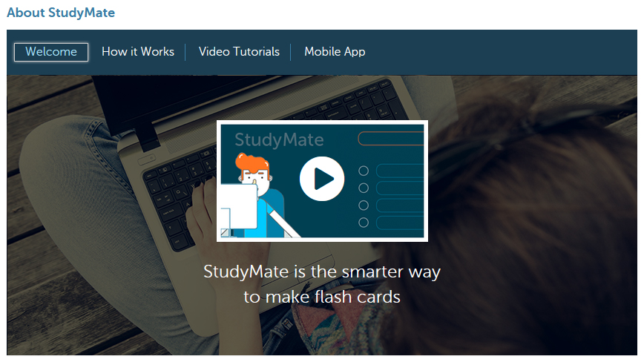Screen dimensions: 644x362
Task: Click the answer bar beside the bottom radio circle
Action: coord(400,223)
